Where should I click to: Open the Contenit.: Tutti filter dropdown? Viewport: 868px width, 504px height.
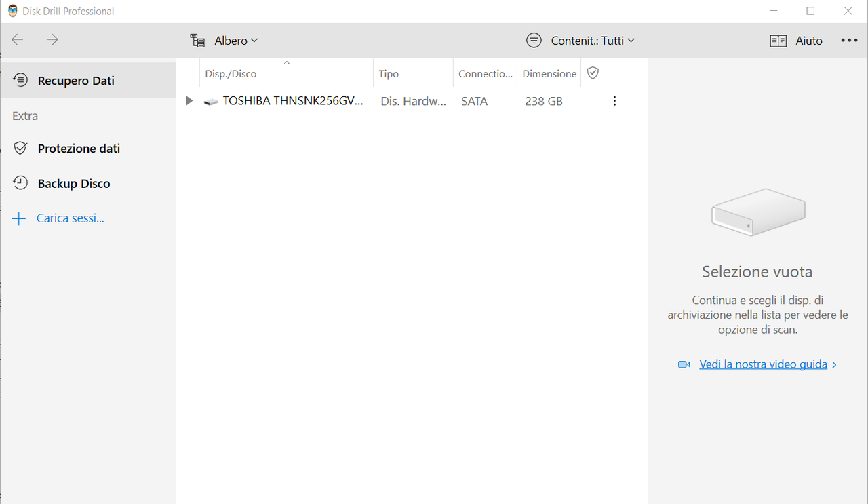pyautogui.click(x=580, y=41)
